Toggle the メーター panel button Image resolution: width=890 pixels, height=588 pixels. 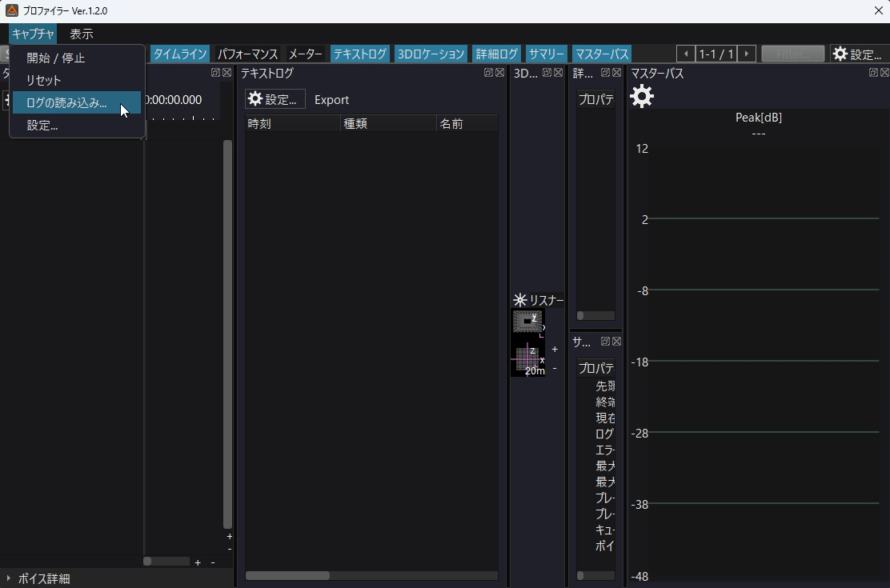[306, 54]
